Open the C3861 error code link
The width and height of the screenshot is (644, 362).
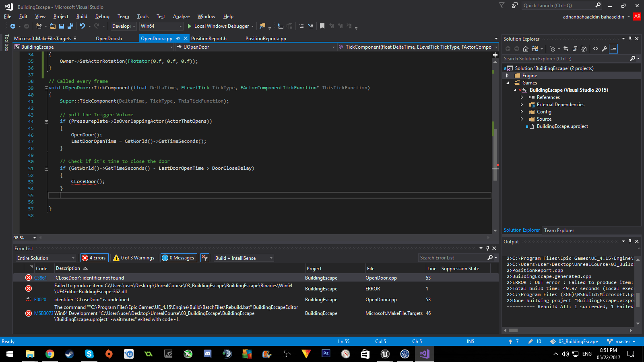(41, 278)
